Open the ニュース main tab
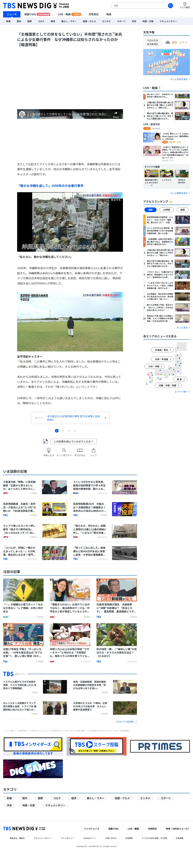 point(12,14)
